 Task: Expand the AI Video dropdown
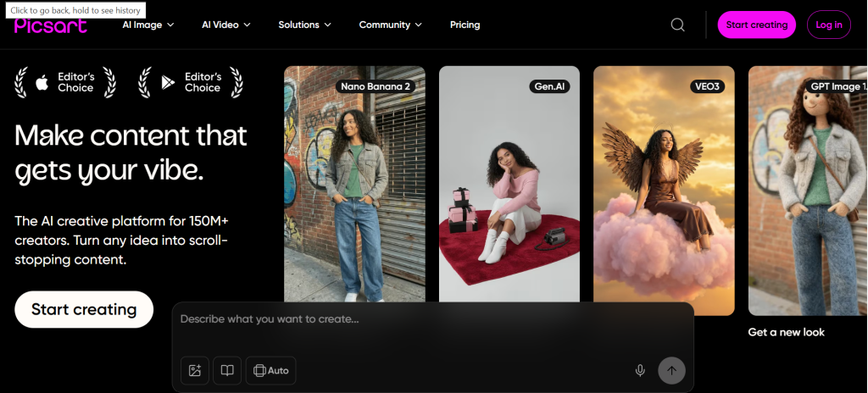[x=225, y=25]
